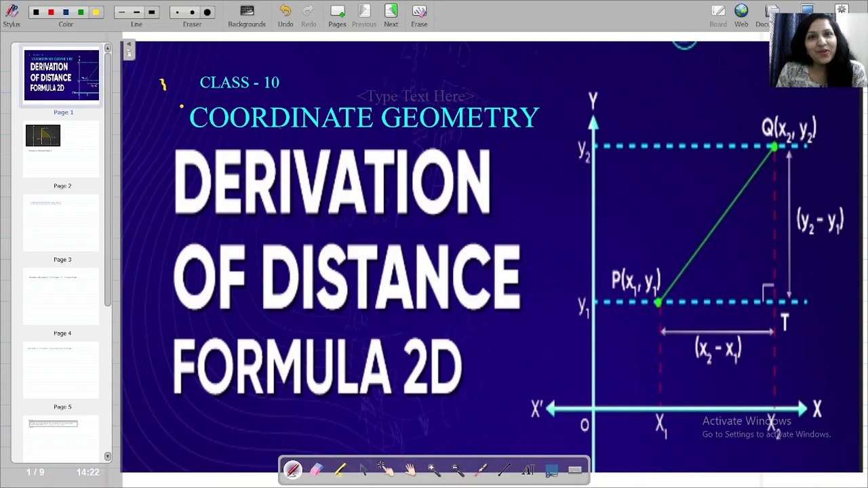Go to the Next page
Viewport: 868px width, 488px height.
[391, 16]
